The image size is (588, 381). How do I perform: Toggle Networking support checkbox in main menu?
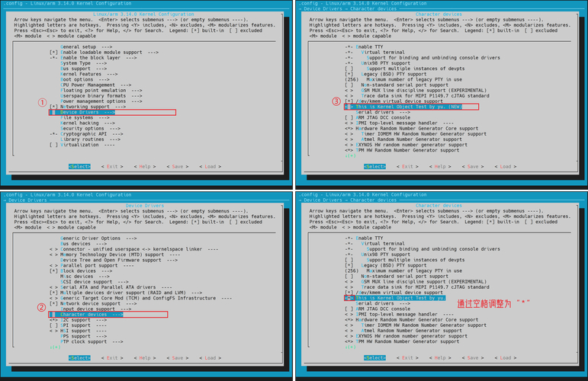point(53,107)
